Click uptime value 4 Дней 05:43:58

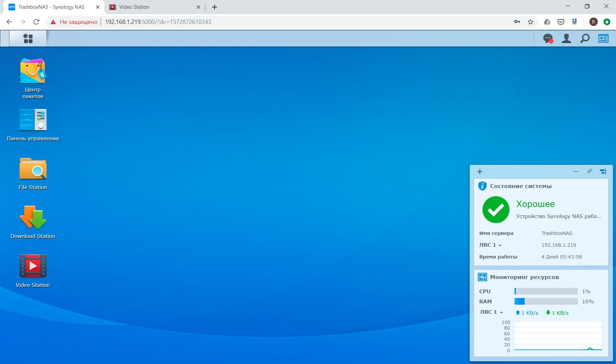click(561, 257)
